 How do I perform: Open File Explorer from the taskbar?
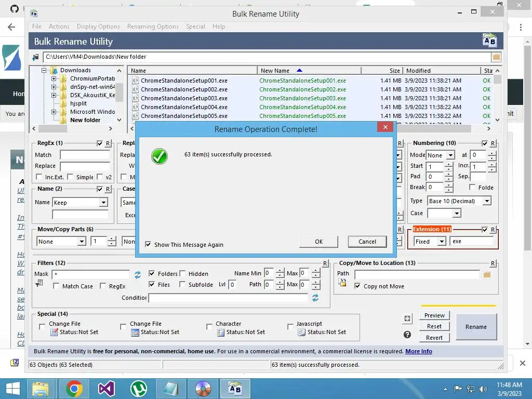pos(42,389)
